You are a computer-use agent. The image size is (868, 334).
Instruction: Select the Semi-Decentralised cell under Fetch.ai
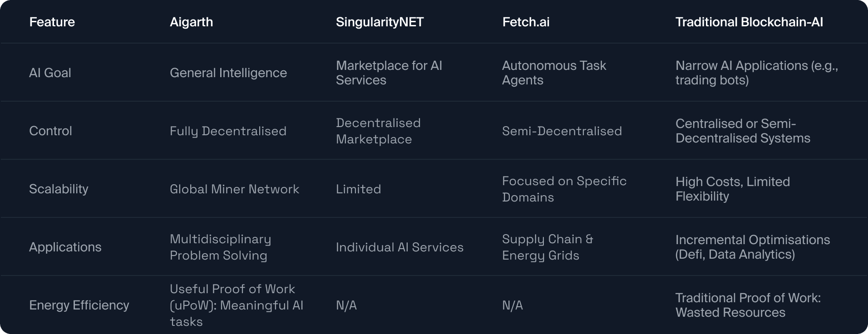click(x=562, y=131)
